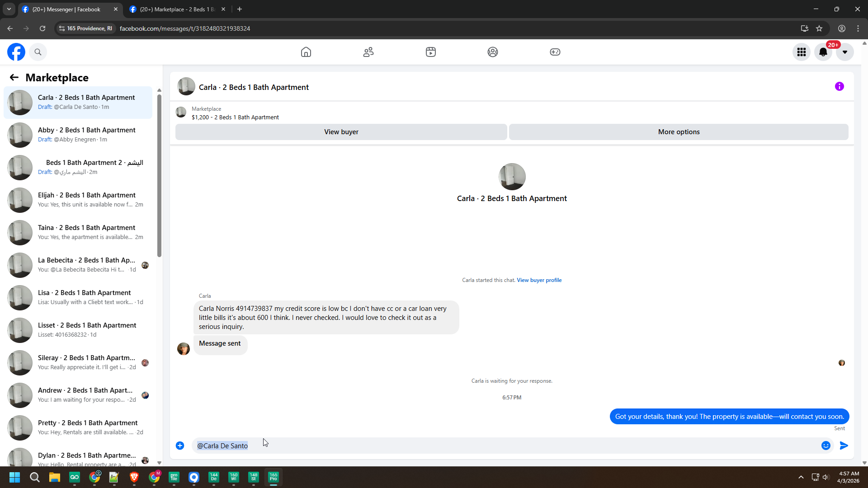868x488 pixels.
Task: Open Sileray's conversation
Action: click(78, 363)
